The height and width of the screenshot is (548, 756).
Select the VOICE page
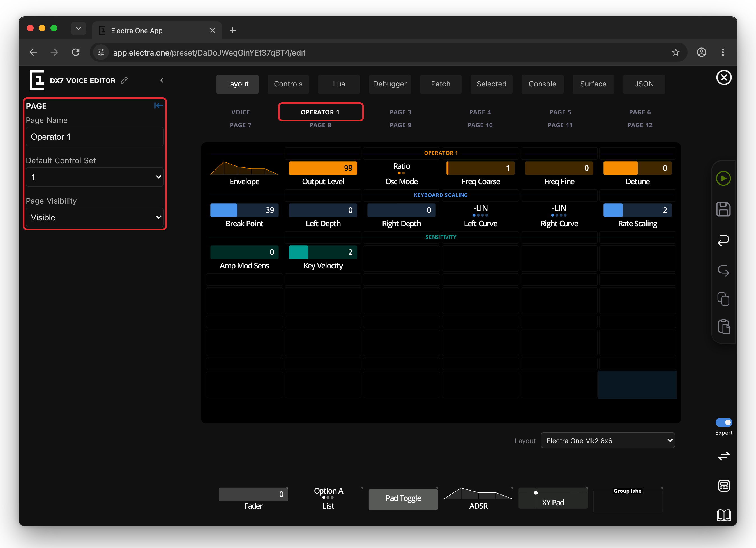[241, 112]
